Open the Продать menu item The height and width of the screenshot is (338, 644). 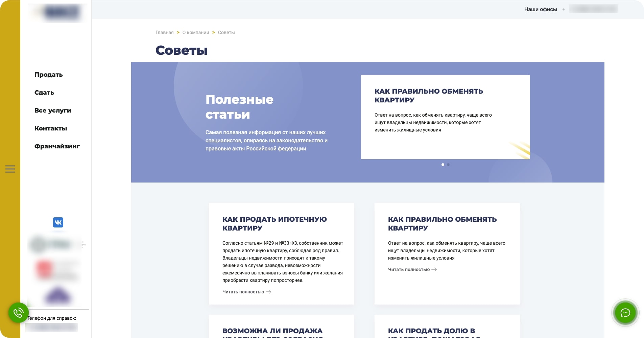coord(49,75)
